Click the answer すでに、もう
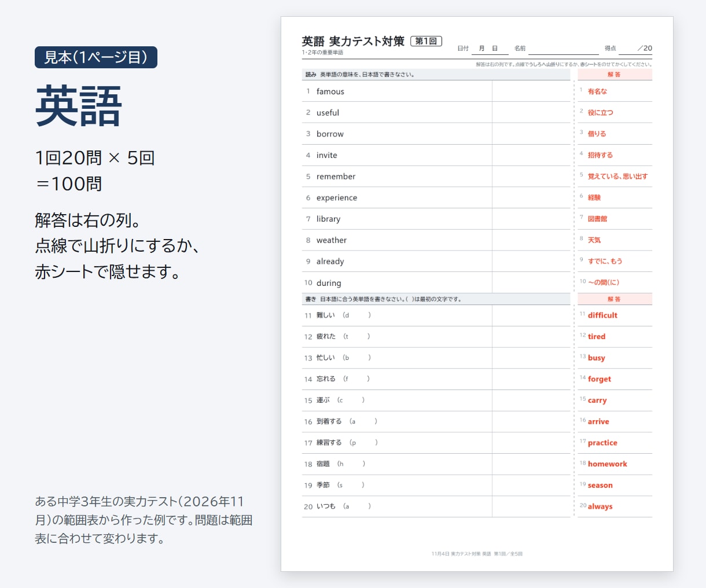This screenshot has height=588, width=706. point(605,261)
